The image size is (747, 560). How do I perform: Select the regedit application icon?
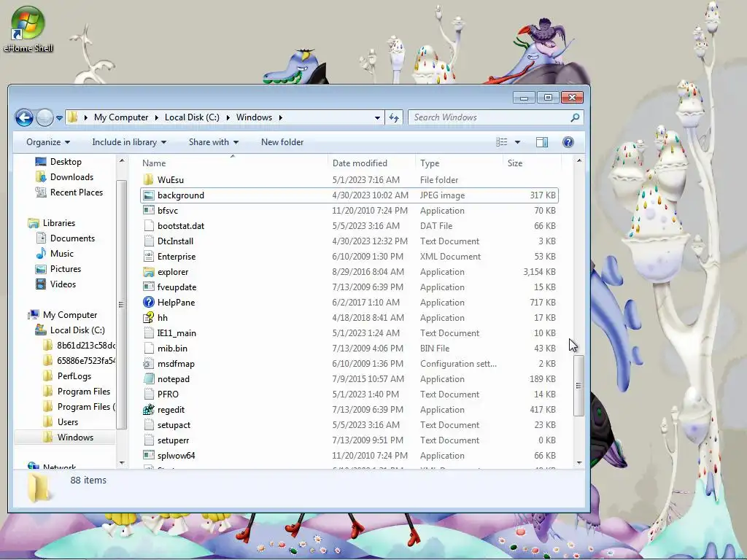149,410
